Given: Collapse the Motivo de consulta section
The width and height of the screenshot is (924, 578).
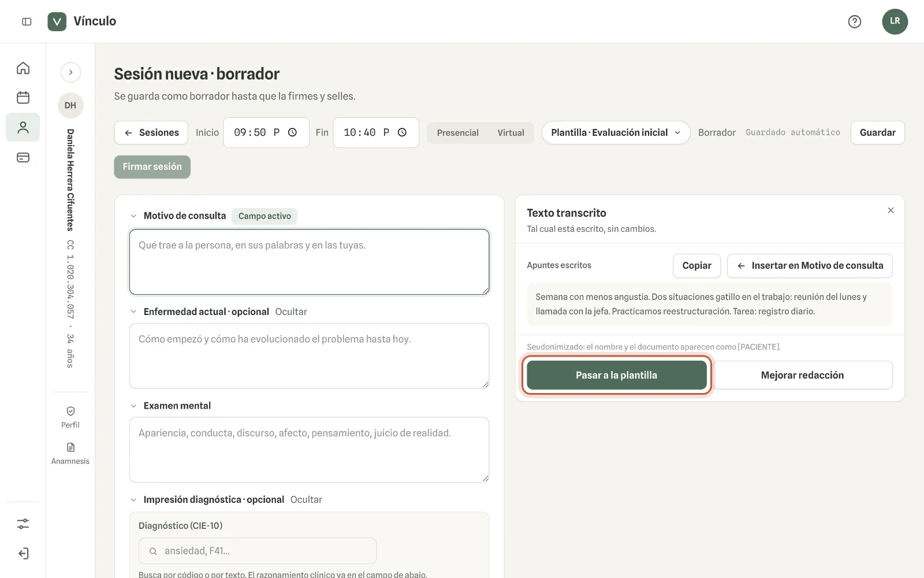Looking at the screenshot, I should click(x=133, y=216).
